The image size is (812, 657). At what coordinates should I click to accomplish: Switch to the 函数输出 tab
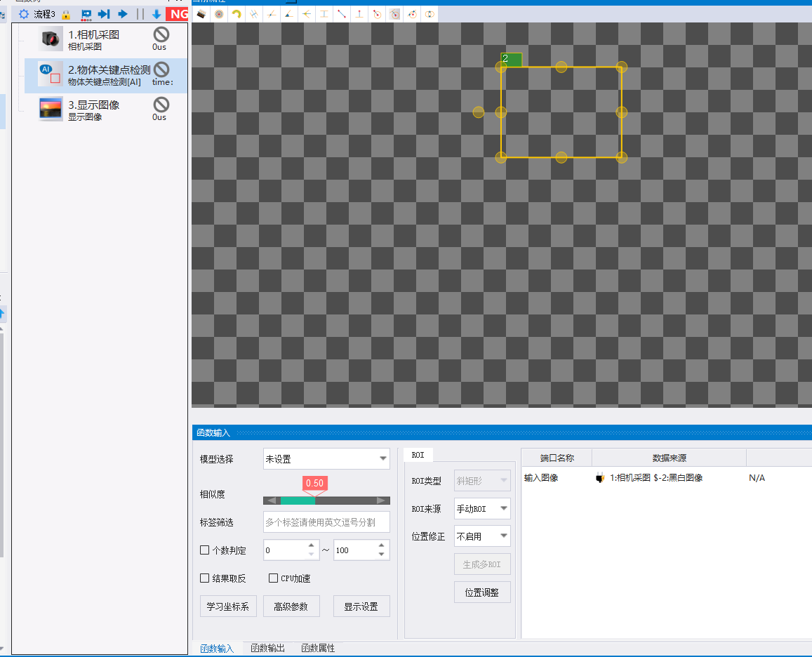click(267, 648)
